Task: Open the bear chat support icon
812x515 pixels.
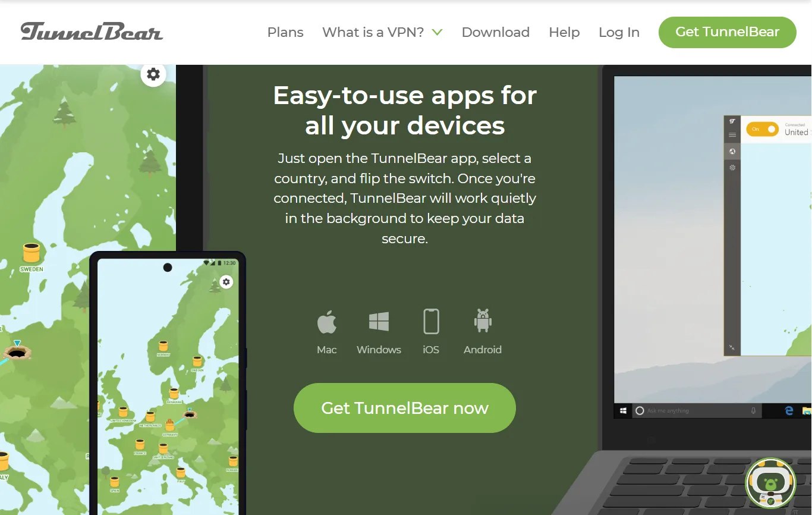Action: tap(770, 482)
